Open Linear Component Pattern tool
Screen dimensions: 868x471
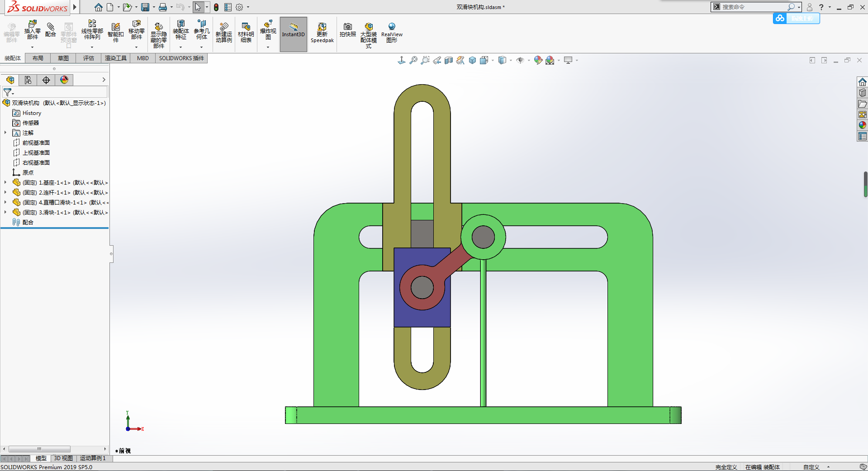click(92, 30)
